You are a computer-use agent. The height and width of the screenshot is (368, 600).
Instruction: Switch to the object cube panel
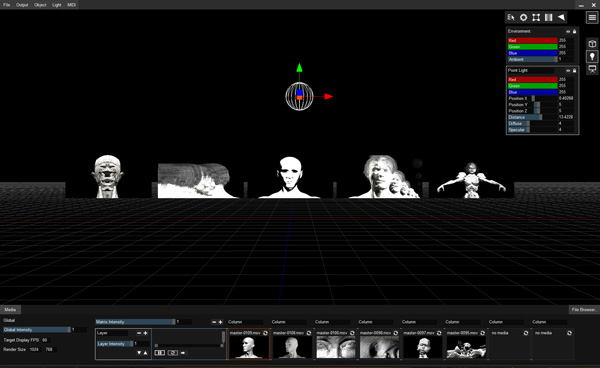click(592, 44)
